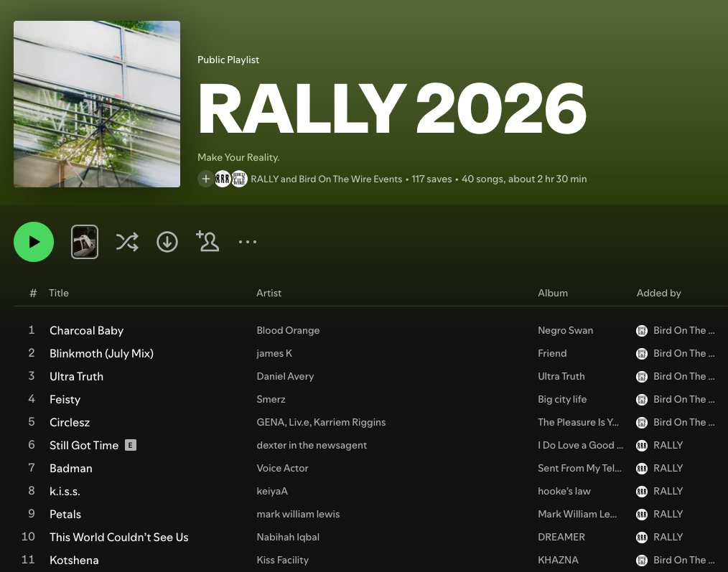Select the track Blinkmoth (July Mix)
Viewport: 728px width, 572px height.
tap(102, 353)
